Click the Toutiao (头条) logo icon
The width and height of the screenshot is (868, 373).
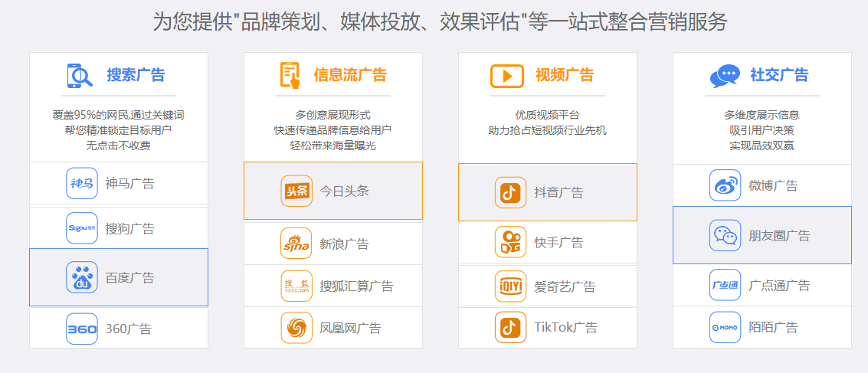296,191
